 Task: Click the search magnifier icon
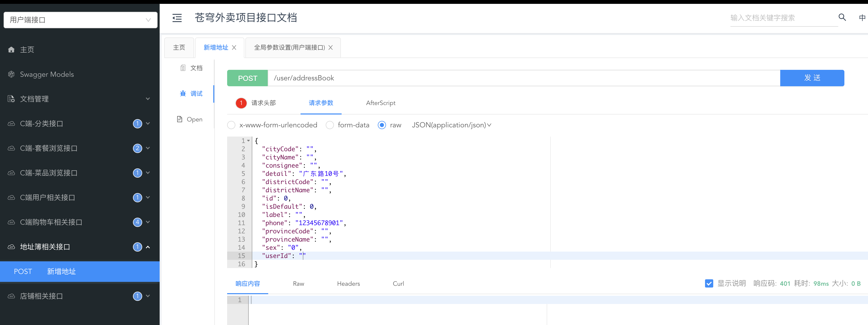coord(842,17)
